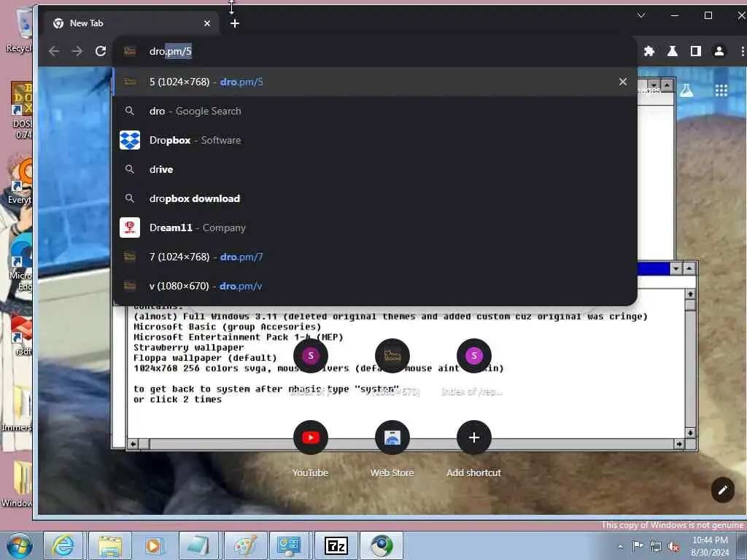Open the Extensions puzzle icon
747x560 pixels.
[x=649, y=51]
